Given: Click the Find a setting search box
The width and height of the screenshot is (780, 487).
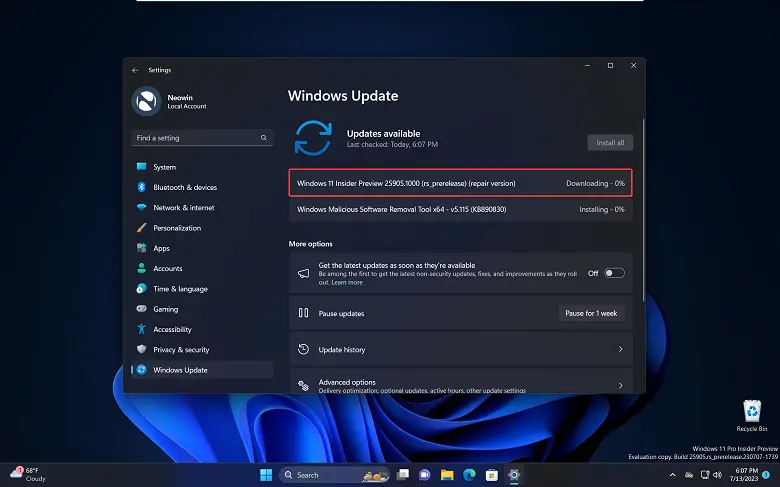Looking at the screenshot, I should (202, 138).
